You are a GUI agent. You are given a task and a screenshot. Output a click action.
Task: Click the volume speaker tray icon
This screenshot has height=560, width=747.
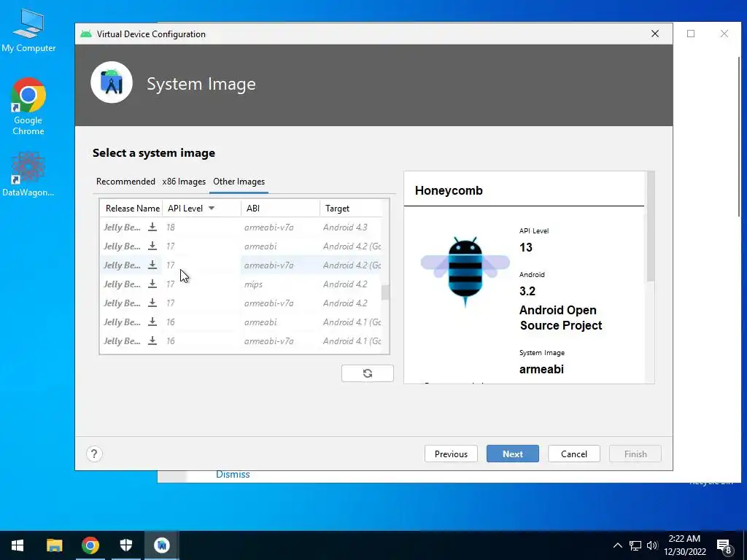[652, 545]
